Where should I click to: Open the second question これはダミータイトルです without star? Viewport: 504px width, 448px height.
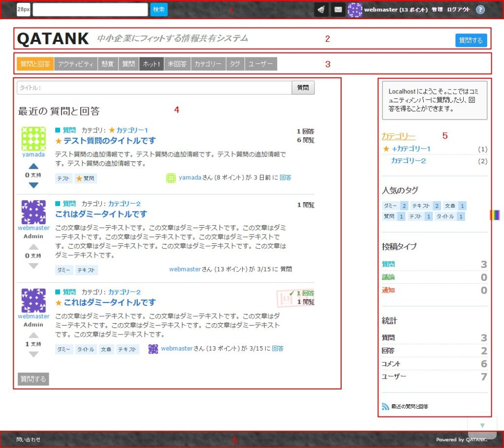pos(101,214)
